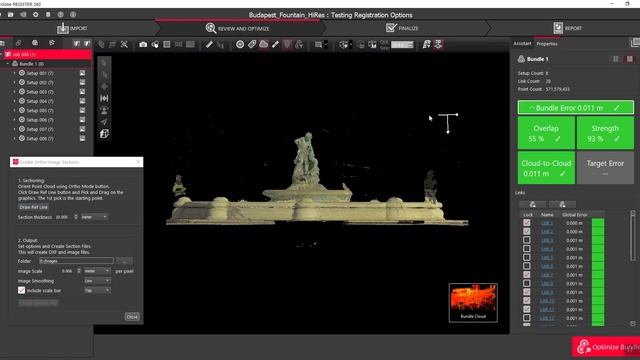Go to the Finalize step
The height and width of the screenshot is (360, 640).
pyautogui.click(x=402, y=28)
